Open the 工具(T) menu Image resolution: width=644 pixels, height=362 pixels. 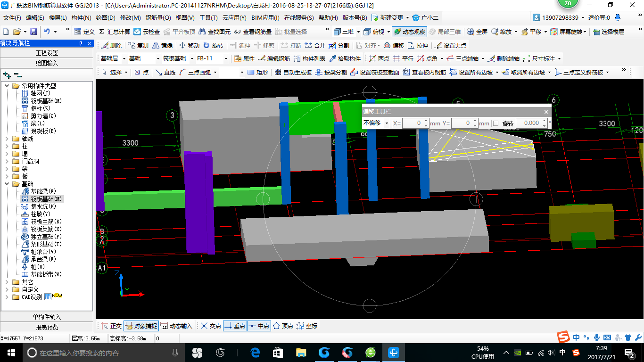click(x=208, y=18)
